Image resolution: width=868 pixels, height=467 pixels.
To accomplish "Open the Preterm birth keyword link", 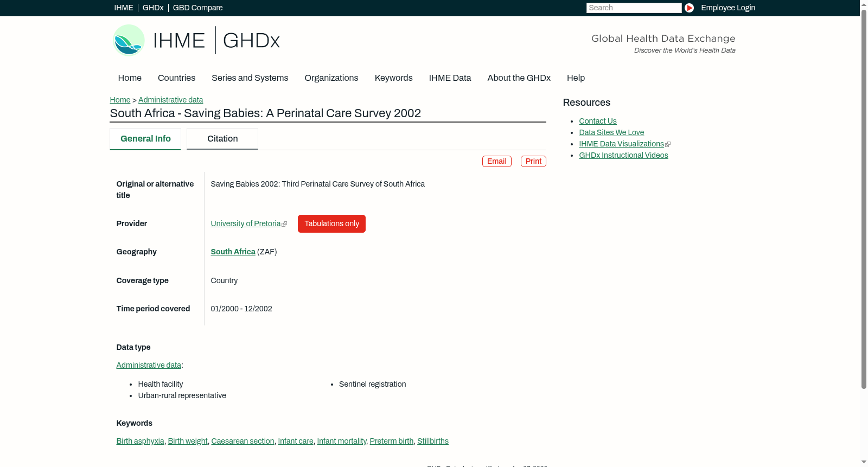I will pos(392,441).
